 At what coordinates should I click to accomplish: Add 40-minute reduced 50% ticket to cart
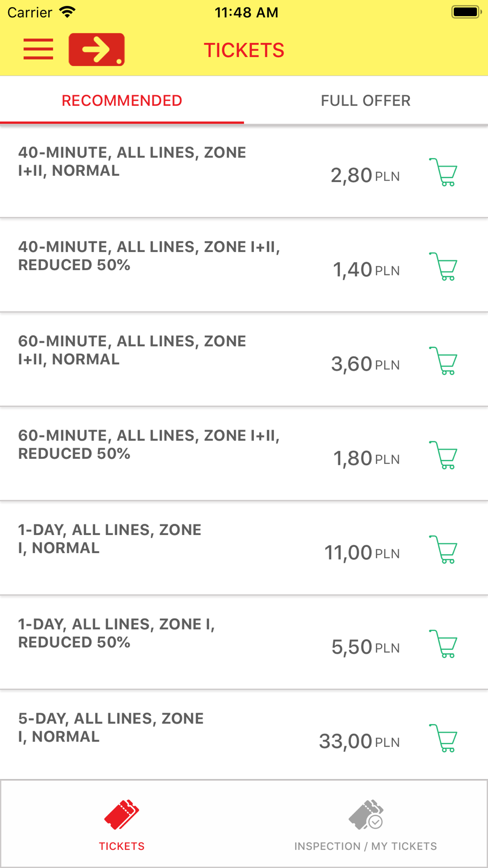coord(443,267)
